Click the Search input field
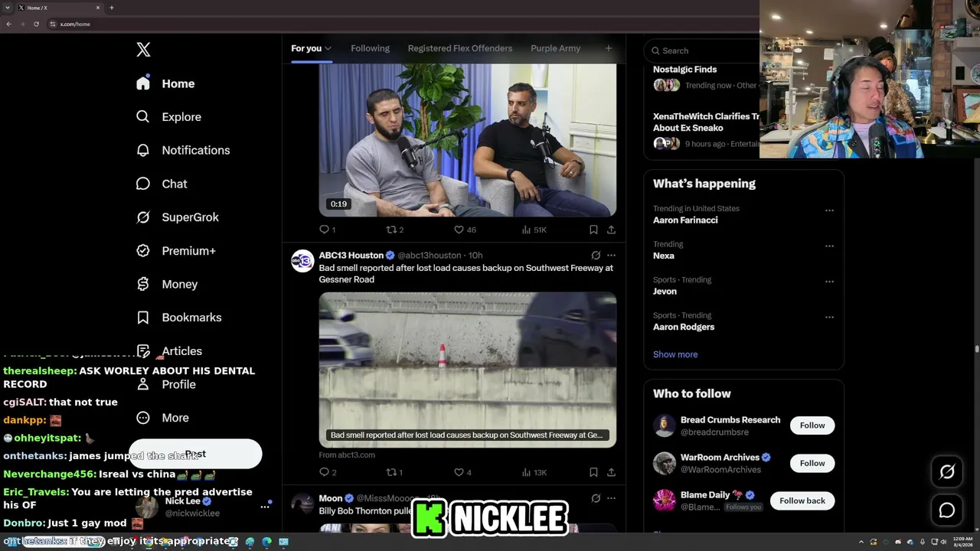 (x=704, y=51)
